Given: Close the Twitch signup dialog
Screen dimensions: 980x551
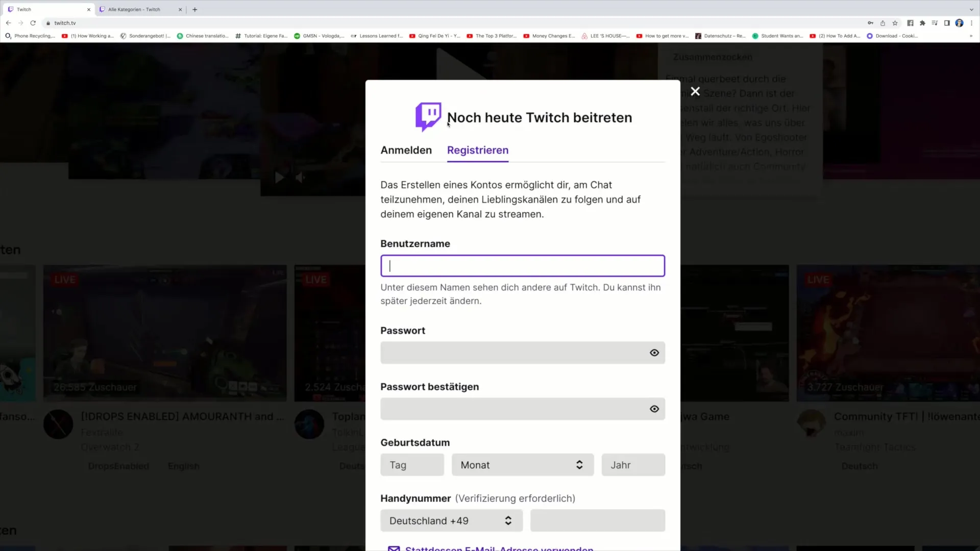Looking at the screenshot, I should click(x=695, y=91).
